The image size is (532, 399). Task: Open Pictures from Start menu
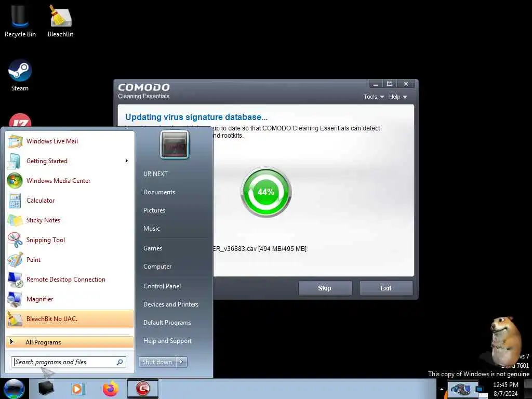[x=154, y=210]
